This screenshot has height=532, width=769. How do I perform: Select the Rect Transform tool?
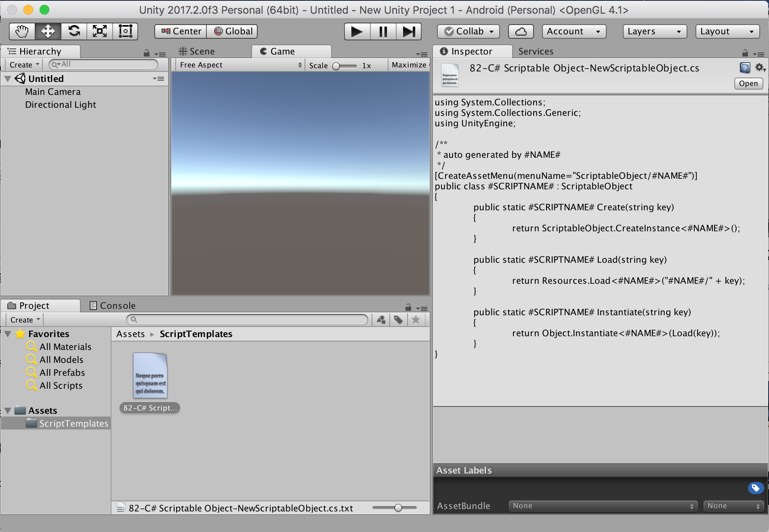(125, 31)
